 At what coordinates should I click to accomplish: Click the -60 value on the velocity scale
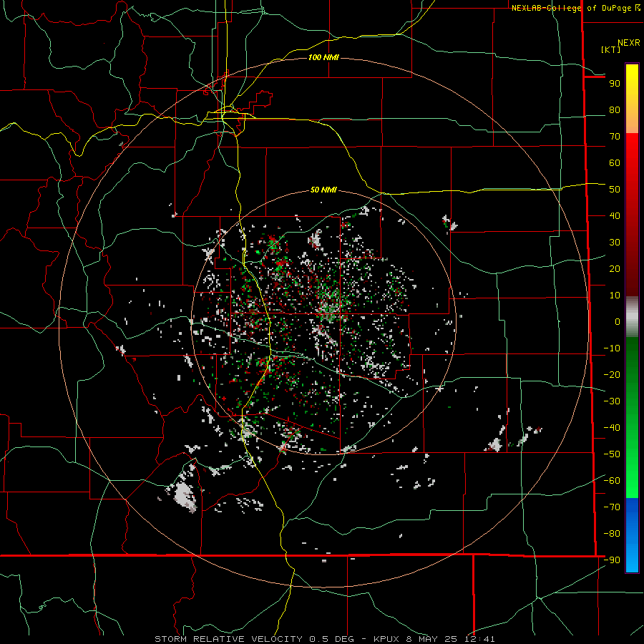(x=612, y=481)
